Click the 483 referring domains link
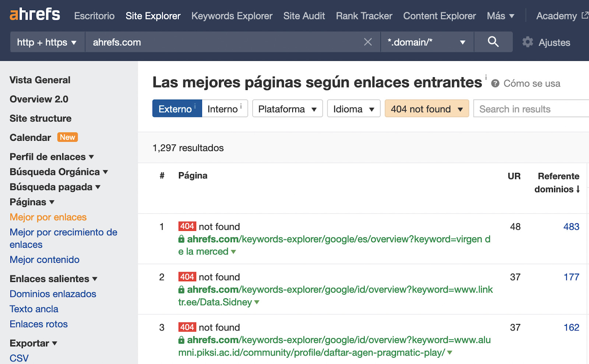Screen dimensions: 589x364 pos(571,226)
